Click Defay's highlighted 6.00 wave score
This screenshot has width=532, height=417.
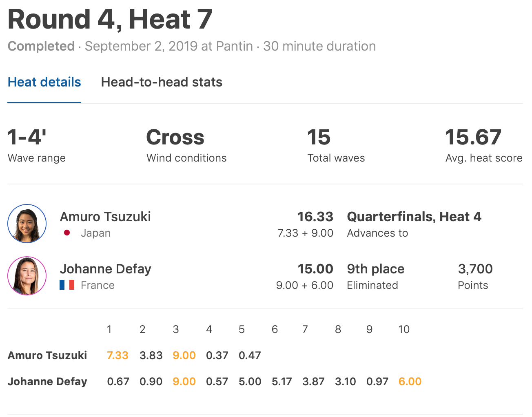point(410,382)
